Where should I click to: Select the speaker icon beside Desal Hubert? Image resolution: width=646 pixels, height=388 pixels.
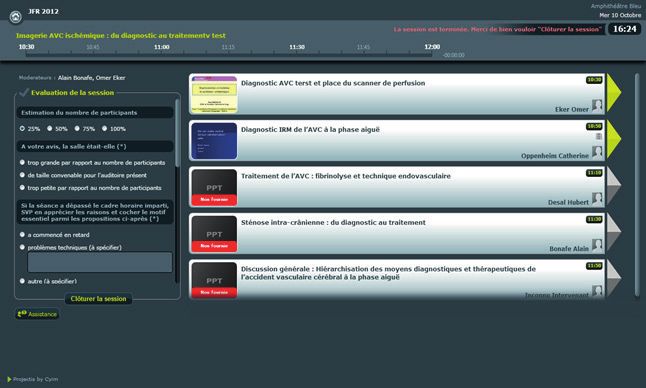coord(597,199)
